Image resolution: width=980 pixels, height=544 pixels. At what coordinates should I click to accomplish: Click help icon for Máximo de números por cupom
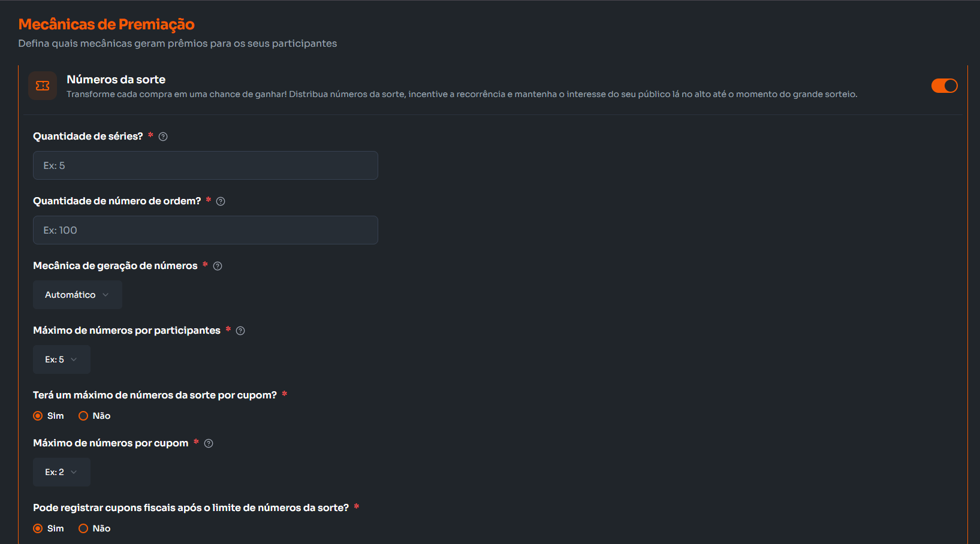coord(209,443)
